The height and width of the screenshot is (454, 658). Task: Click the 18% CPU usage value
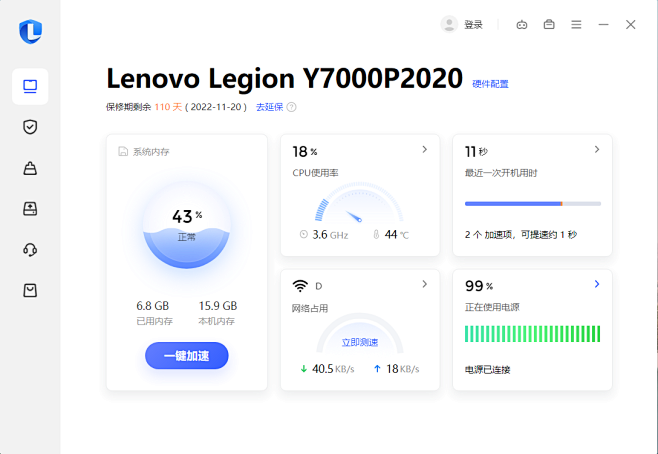tap(305, 151)
